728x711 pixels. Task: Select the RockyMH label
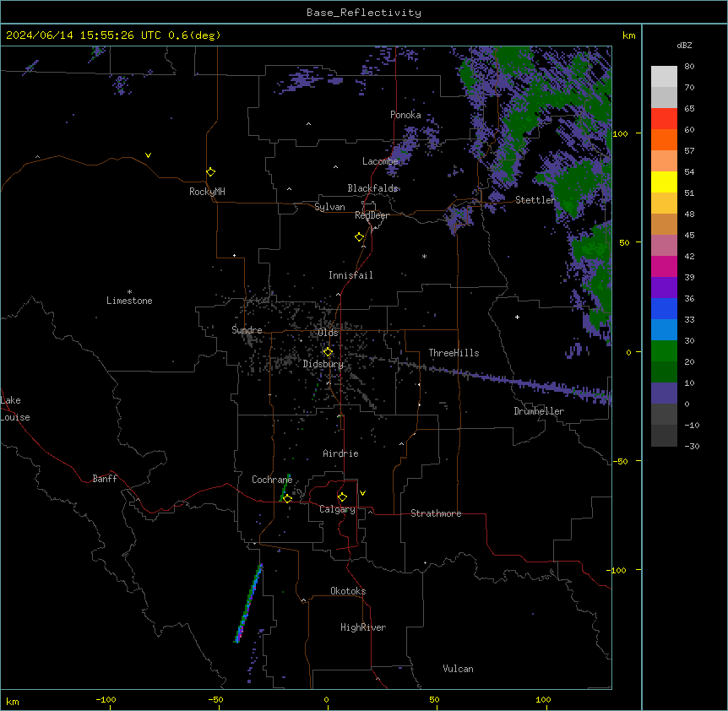207,192
